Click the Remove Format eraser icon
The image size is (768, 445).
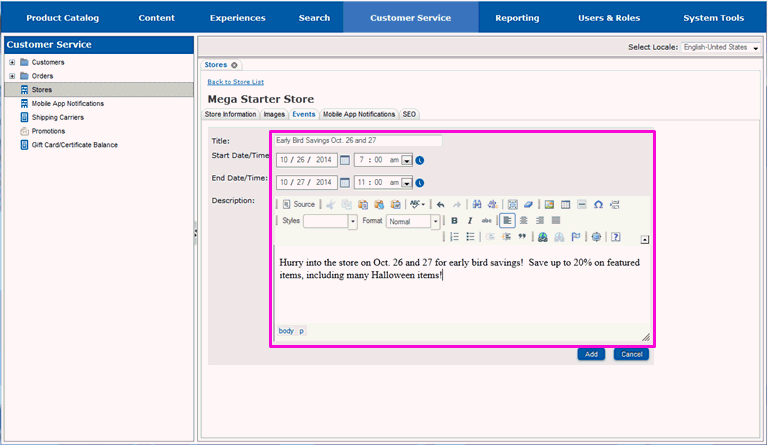tap(528, 205)
